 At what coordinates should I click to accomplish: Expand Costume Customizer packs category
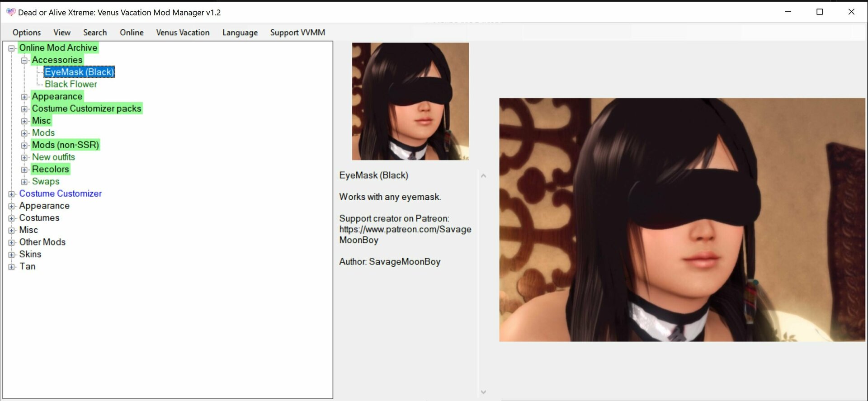pos(24,109)
